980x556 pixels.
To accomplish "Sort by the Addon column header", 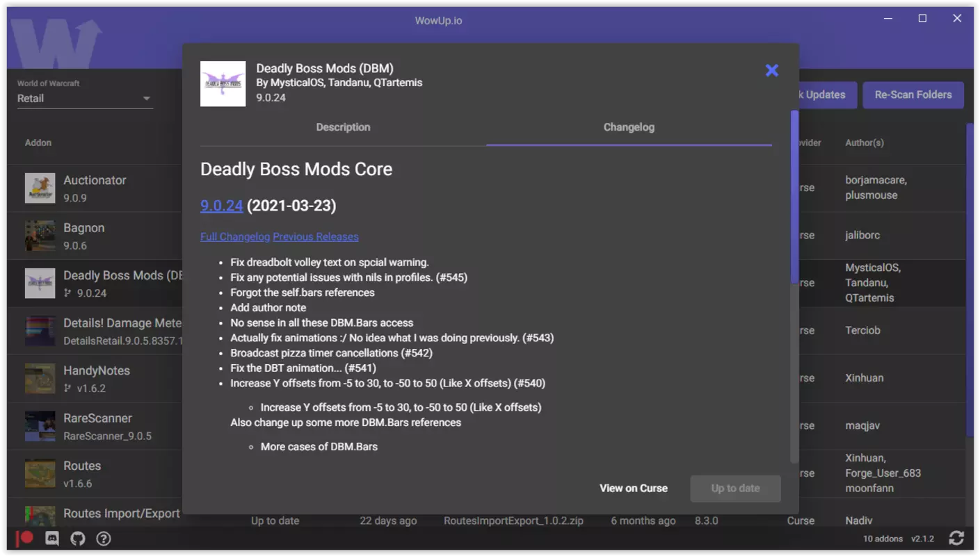I will (x=38, y=142).
